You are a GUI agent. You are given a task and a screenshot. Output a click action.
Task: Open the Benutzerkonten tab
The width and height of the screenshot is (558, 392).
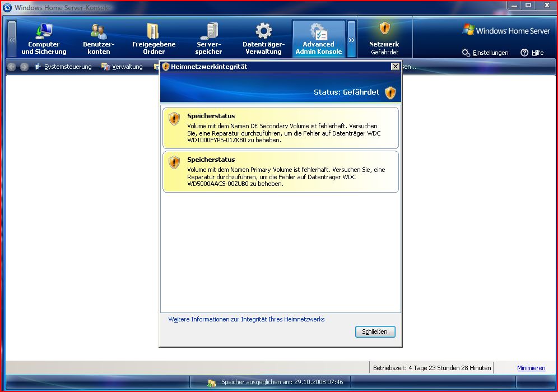coord(99,39)
